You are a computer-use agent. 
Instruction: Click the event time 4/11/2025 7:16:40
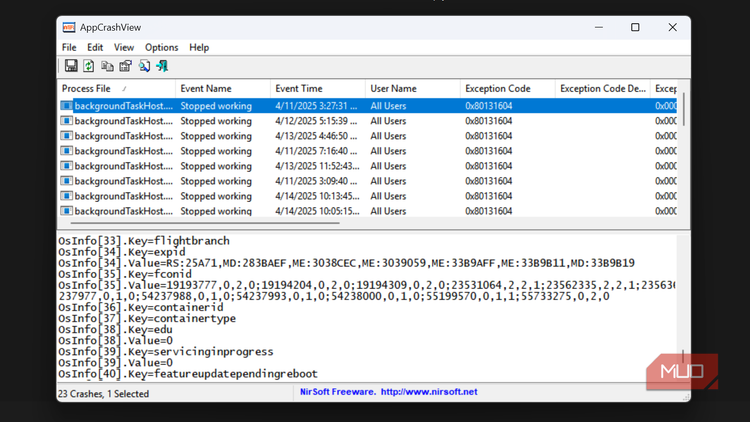click(x=316, y=151)
